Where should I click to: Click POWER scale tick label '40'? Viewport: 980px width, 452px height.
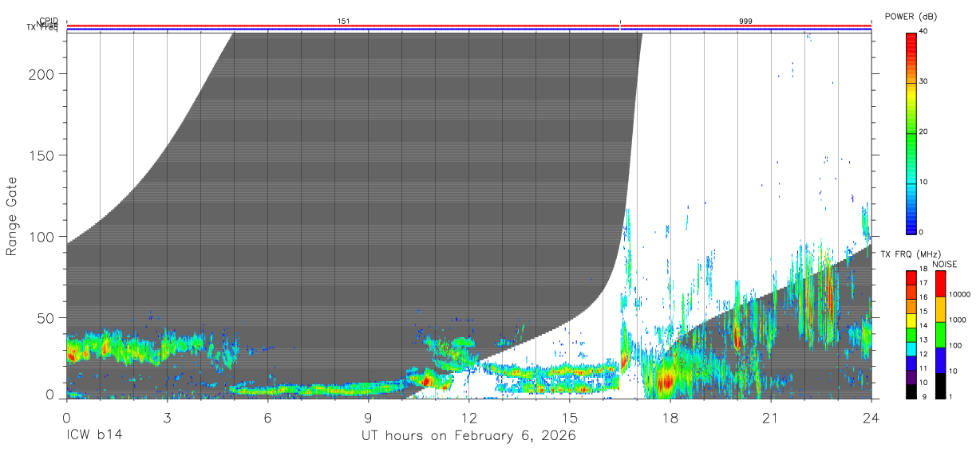pyautogui.click(x=925, y=32)
